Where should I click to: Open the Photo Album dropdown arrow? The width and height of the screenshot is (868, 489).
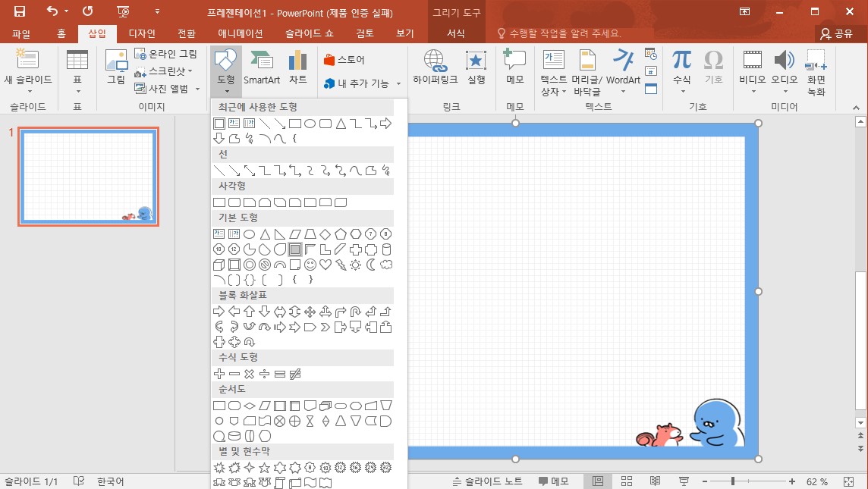[x=197, y=89]
